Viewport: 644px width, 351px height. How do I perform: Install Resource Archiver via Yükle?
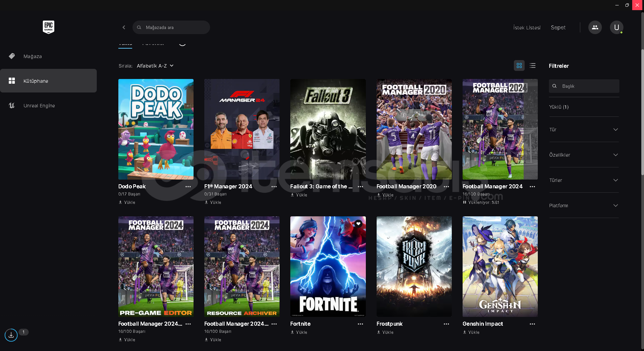pos(213,340)
